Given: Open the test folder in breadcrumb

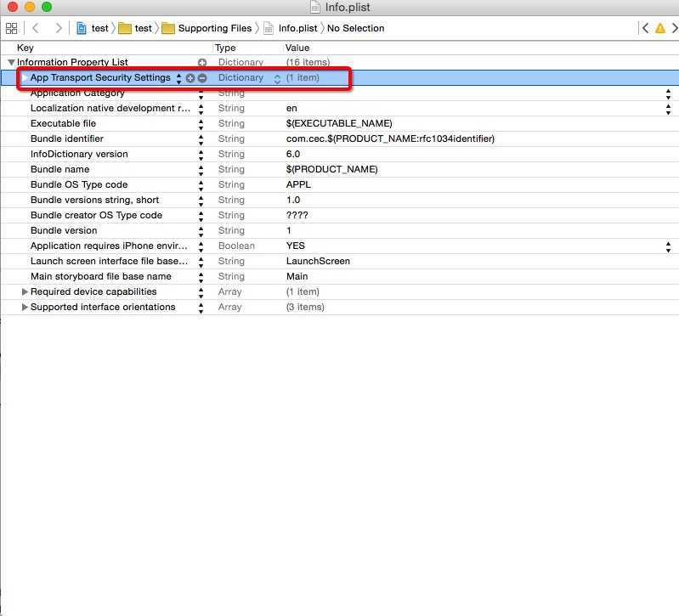Looking at the screenshot, I should pos(135,28).
